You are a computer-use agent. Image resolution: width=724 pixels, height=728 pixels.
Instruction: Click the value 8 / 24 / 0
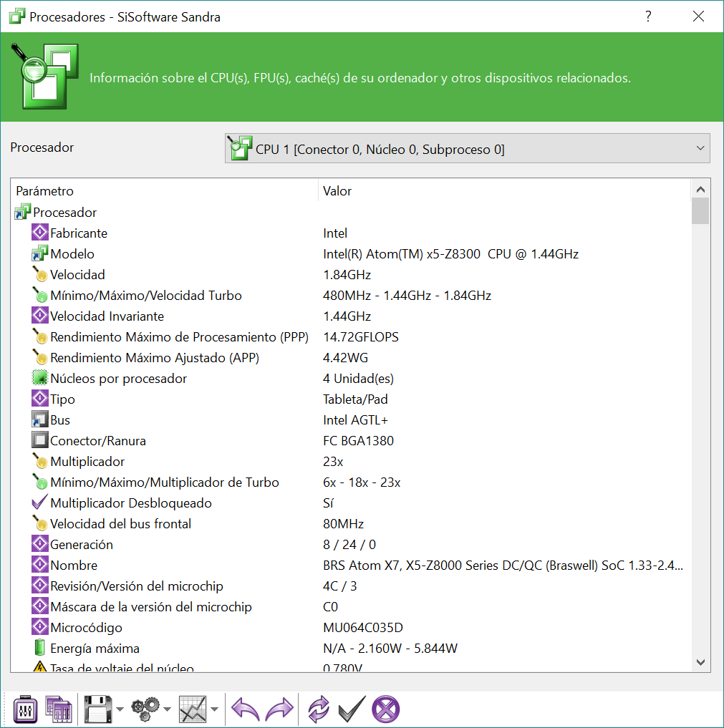coord(349,545)
